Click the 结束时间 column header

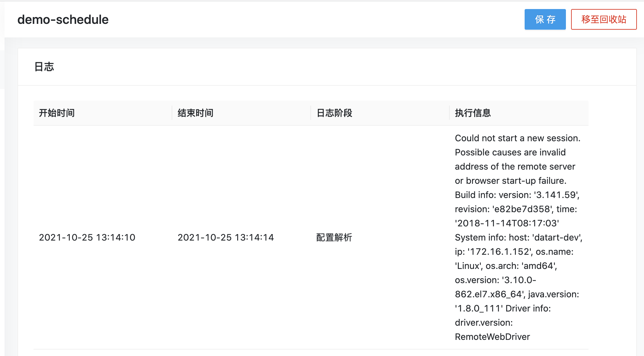[x=196, y=113]
